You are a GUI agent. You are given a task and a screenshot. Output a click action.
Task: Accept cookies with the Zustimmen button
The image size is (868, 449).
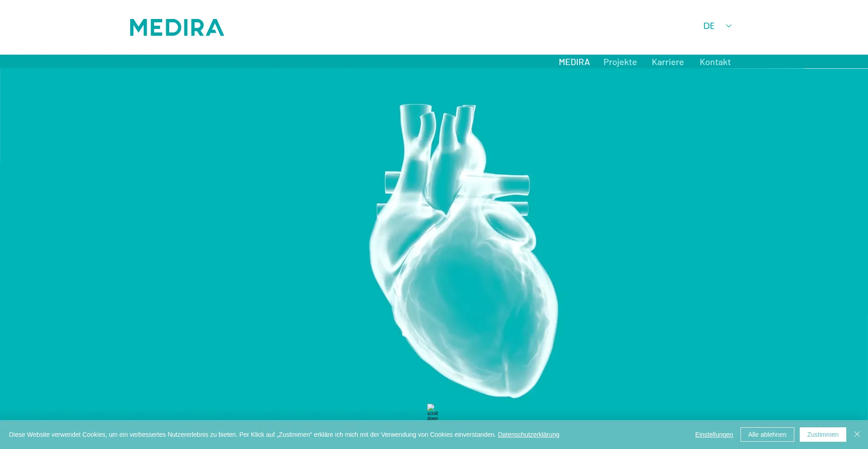coord(823,434)
